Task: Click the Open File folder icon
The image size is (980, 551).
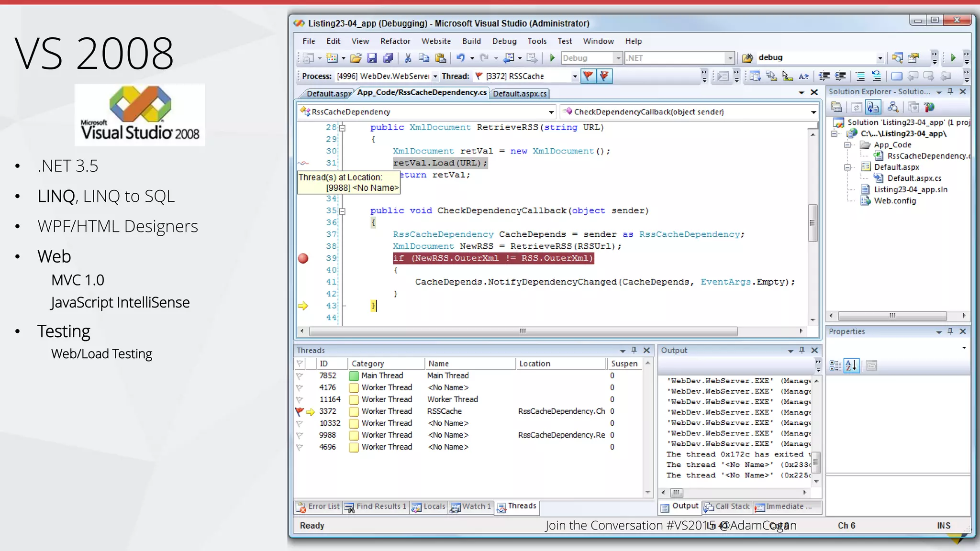Action: pos(356,58)
